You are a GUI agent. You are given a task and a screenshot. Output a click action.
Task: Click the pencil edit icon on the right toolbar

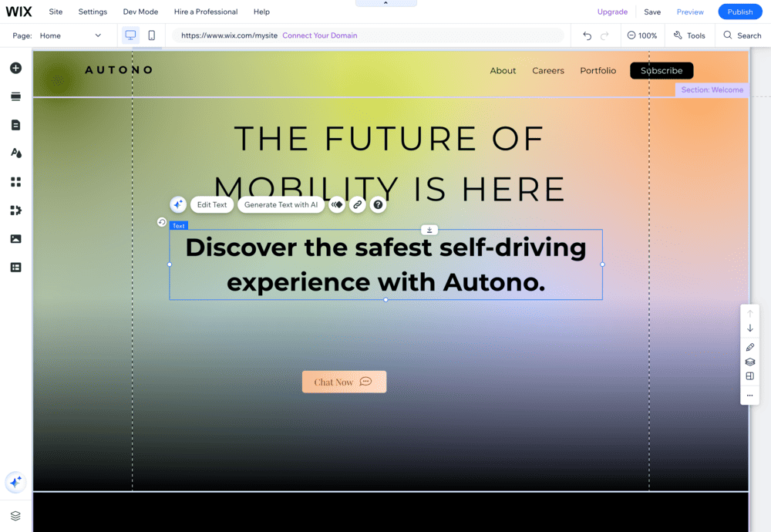tap(749, 347)
